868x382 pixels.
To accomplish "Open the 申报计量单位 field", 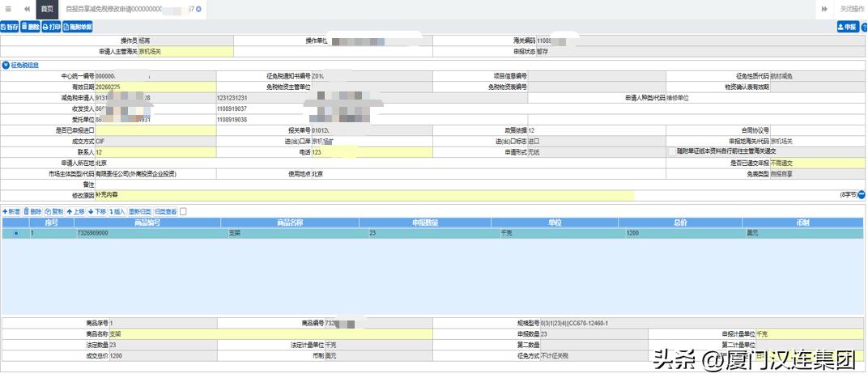I will click(810, 333).
